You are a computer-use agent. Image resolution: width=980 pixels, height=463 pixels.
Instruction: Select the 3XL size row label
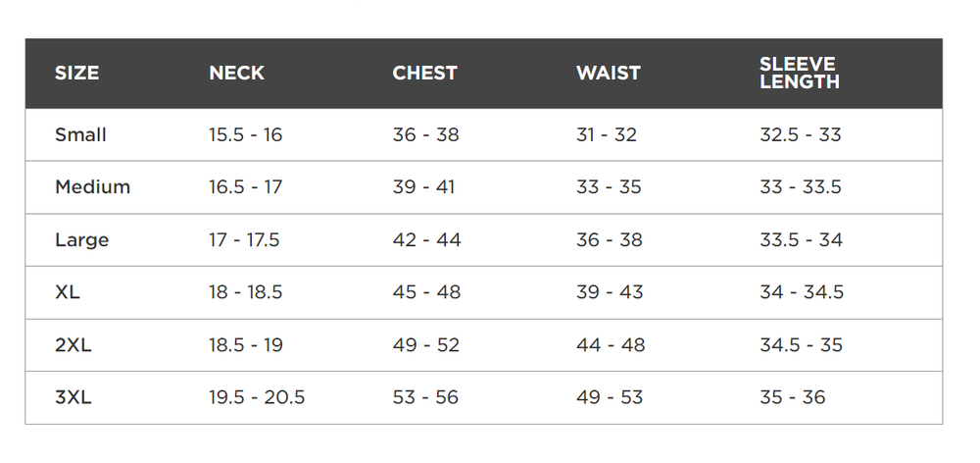tap(73, 397)
